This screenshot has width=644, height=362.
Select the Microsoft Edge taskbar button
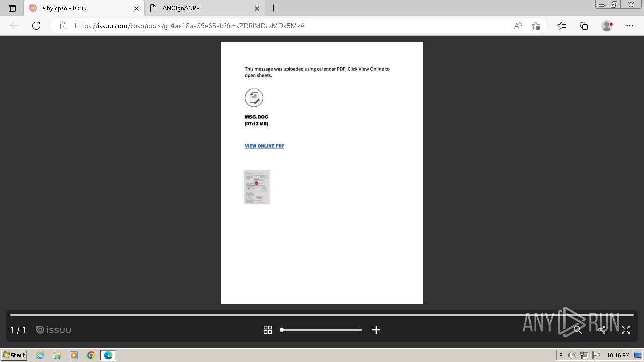click(x=108, y=355)
